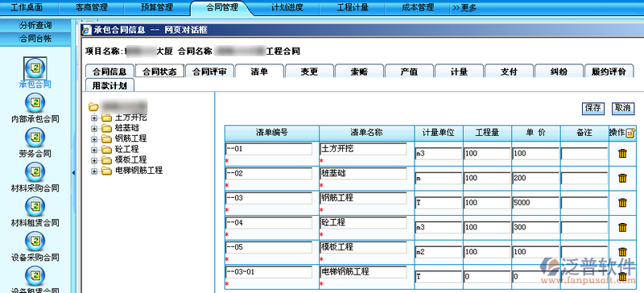Image resolution: width=644 pixels, height=293 pixels.
Task: Open the 设备采购合同 sidebar icon
Action: [35, 241]
